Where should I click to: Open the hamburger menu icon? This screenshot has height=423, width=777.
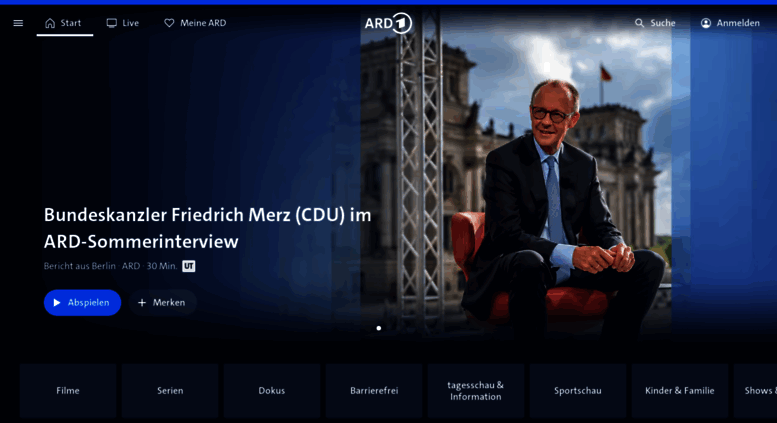(18, 23)
